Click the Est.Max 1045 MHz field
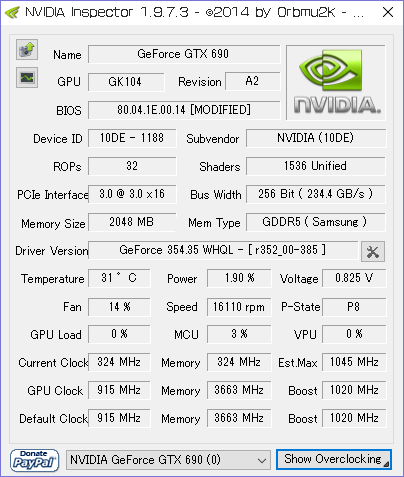Screen dimensions: 404x477 (x=354, y=362)
